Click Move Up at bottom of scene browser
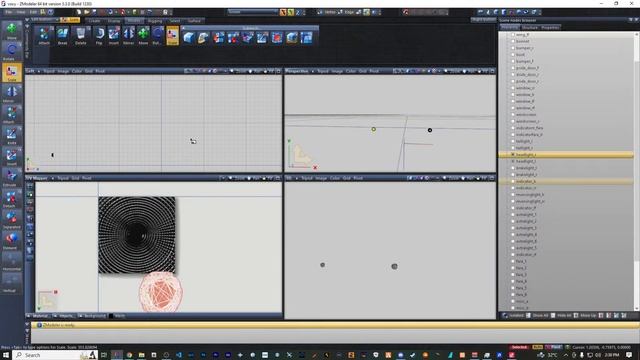The width and height of the screenshot is (640, 360). tap(585, 316)
